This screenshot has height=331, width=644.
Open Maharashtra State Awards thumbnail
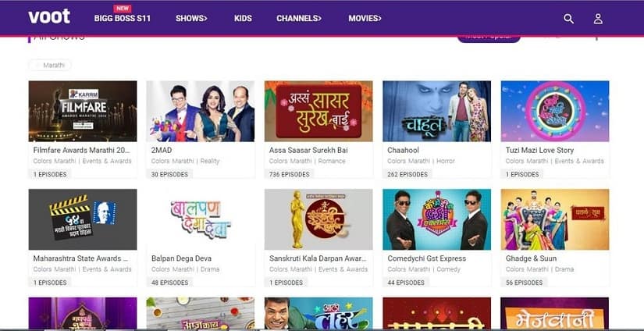click(x=83, y=219)
